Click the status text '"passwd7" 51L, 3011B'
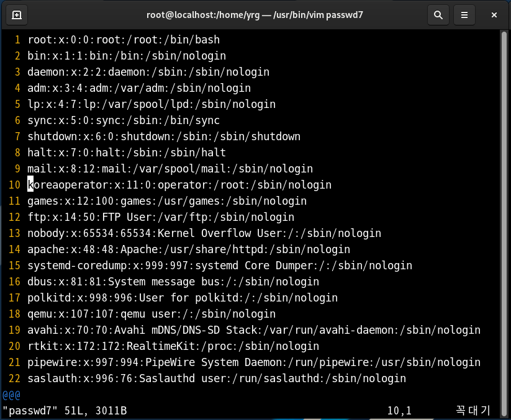 (65, 411)
